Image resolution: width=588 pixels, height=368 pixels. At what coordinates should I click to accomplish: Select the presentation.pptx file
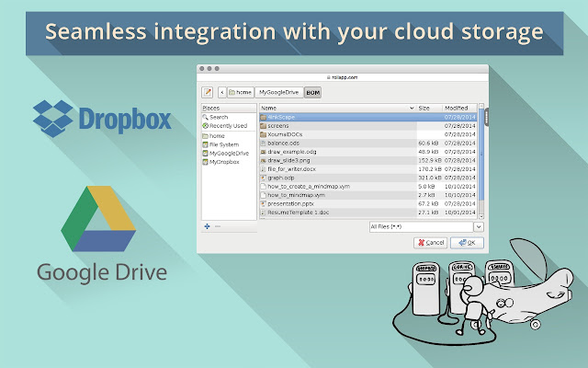tap(367, 203)
